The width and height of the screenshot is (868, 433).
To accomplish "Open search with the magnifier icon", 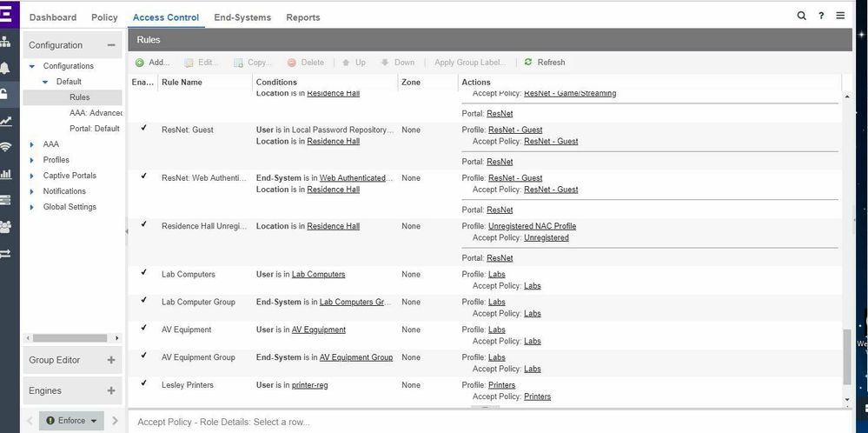I will tap(801, 16).
